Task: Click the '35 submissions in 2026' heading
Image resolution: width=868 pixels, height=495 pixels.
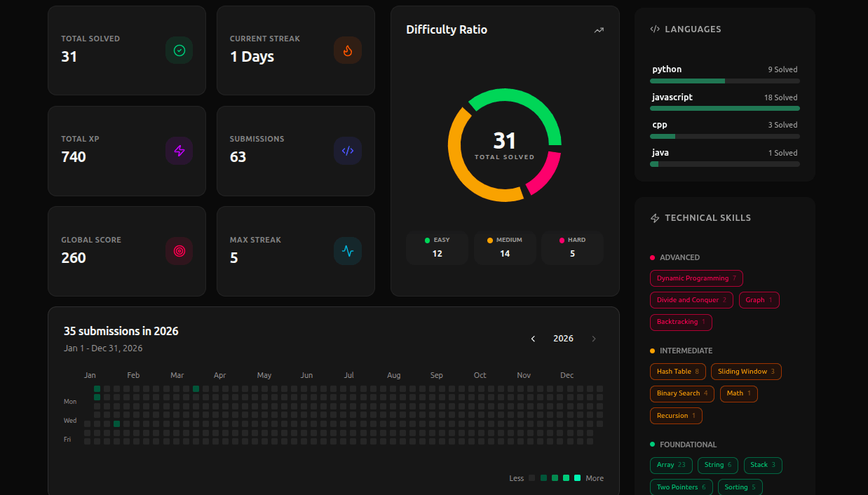Action: tap(121, 331)
